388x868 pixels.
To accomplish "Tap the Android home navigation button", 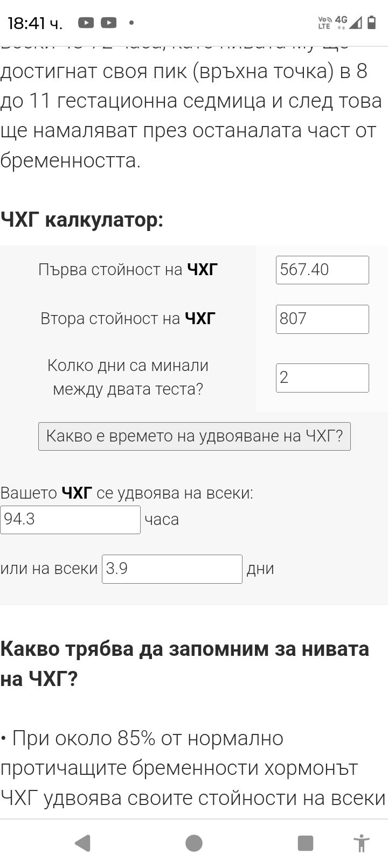I will pyautogui.click(x=194, y=843).
